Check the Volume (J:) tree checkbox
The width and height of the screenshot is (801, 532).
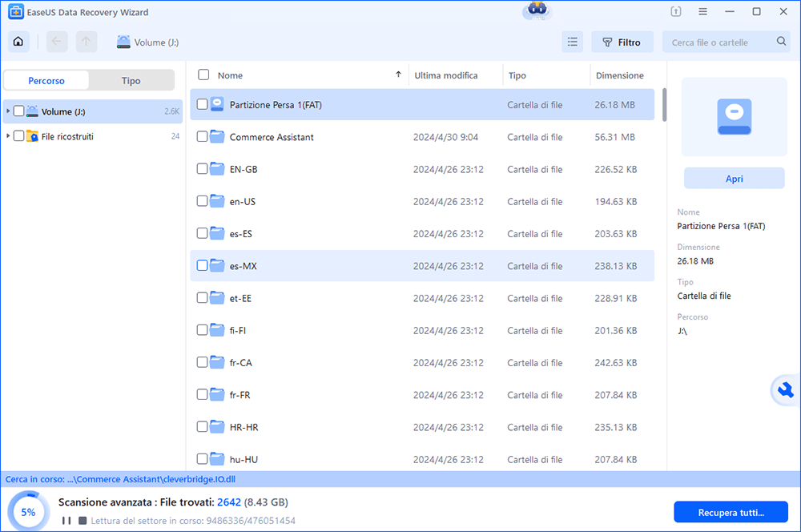point(19,111)
